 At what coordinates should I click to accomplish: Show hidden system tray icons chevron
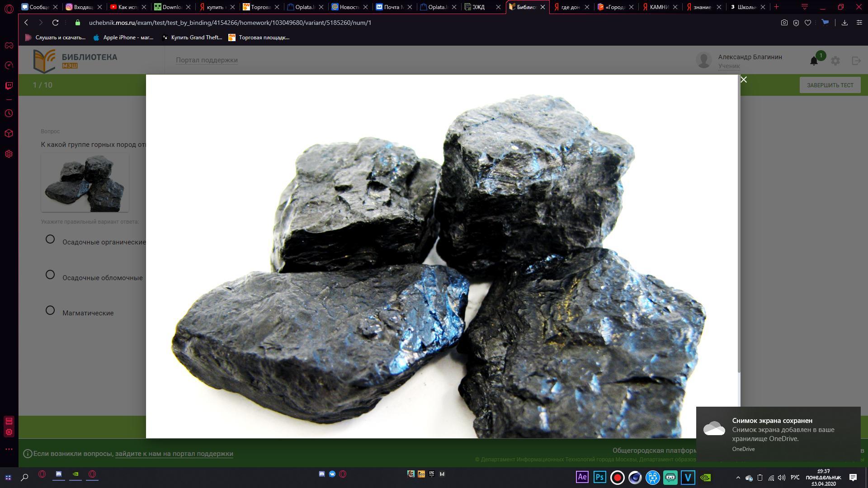pos(738,478)
